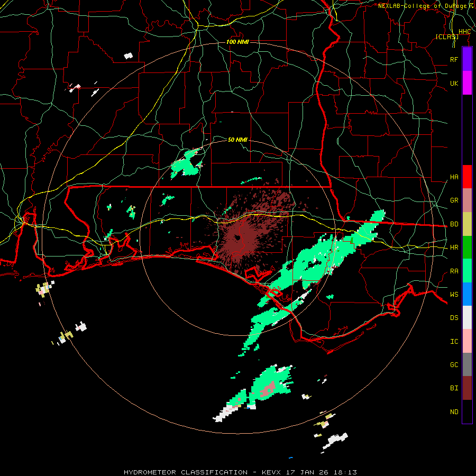Click the HYDROMETEOR CLASSIFICATION title text
Viewport: 476px width, 476px height.
coord(186,472)
